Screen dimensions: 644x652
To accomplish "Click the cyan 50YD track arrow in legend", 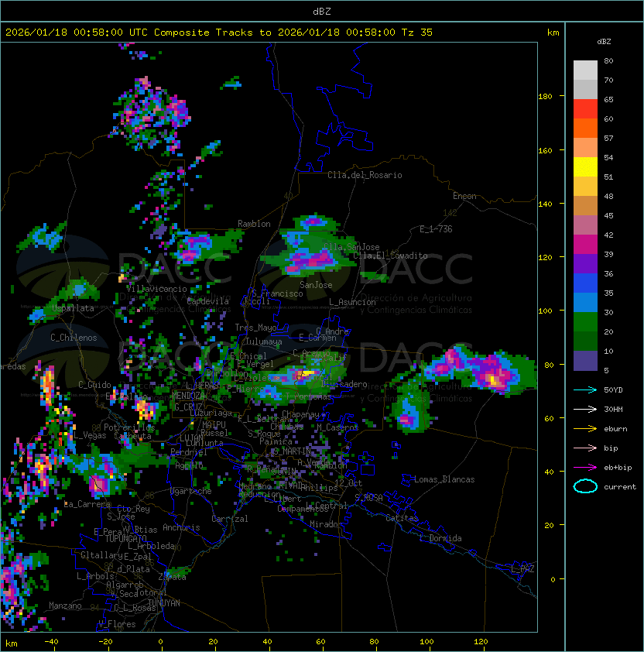I will click(585, 390).
